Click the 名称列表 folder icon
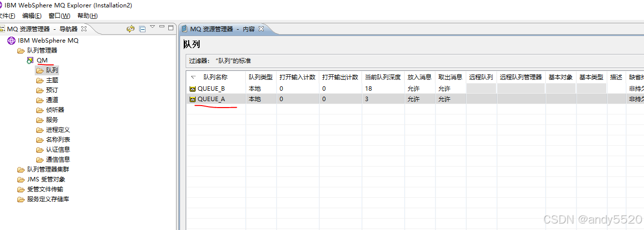 [x=40, y=140]
